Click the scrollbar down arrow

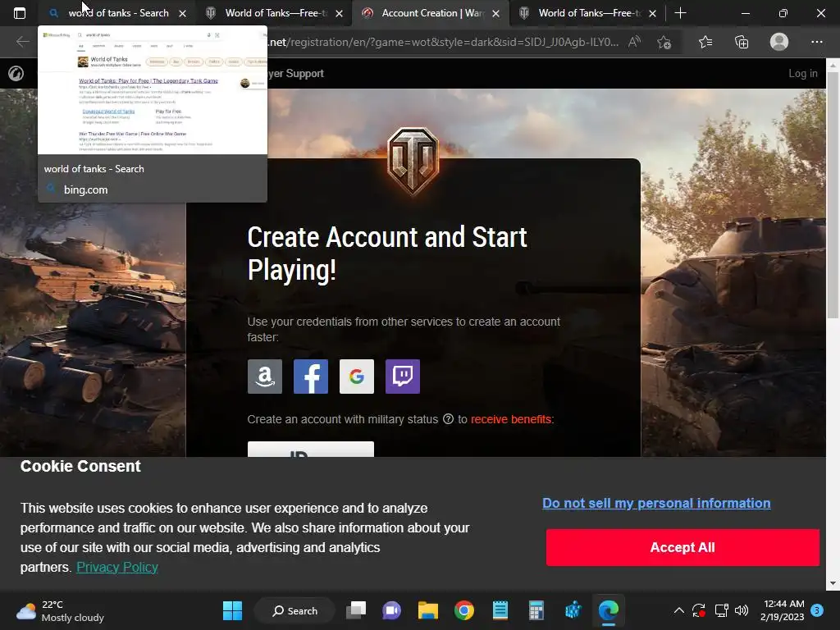(x=833, y=583)
